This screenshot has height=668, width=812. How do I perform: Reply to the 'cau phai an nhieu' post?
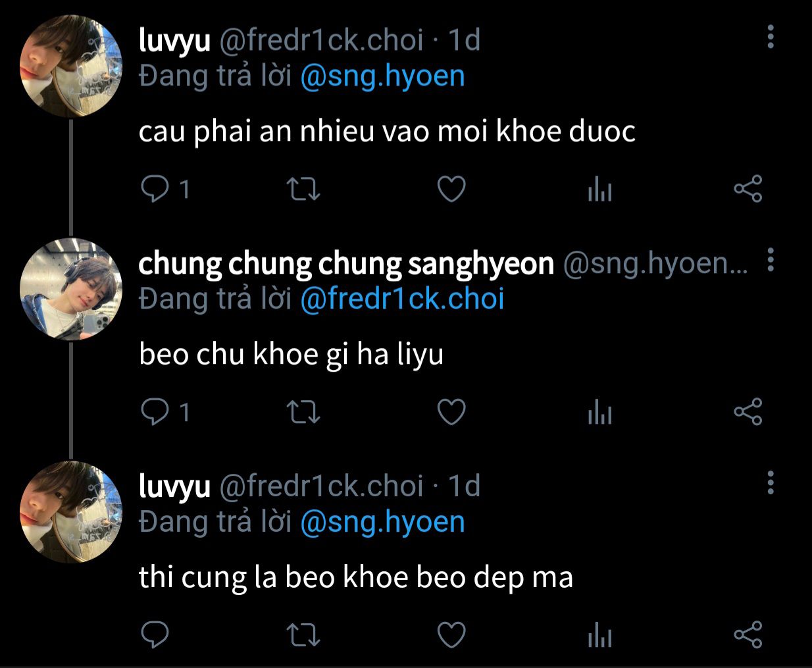[x=155, y=190]
